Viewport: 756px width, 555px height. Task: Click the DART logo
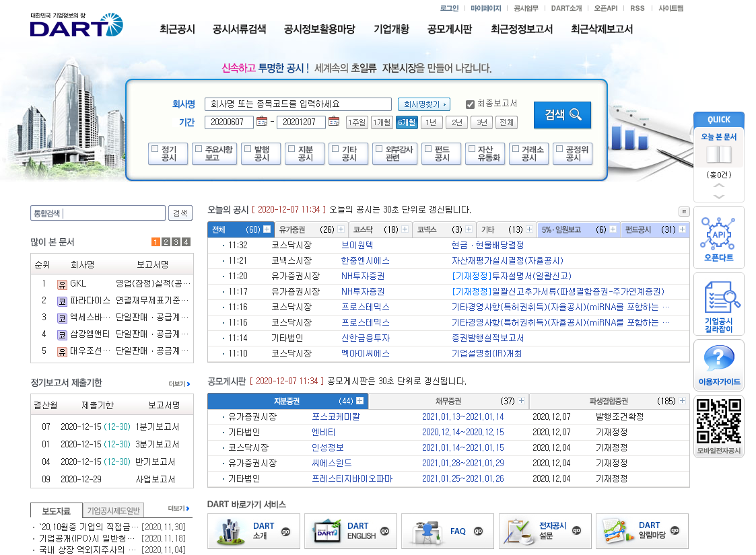pyautogui.click(x=76, y=25)
